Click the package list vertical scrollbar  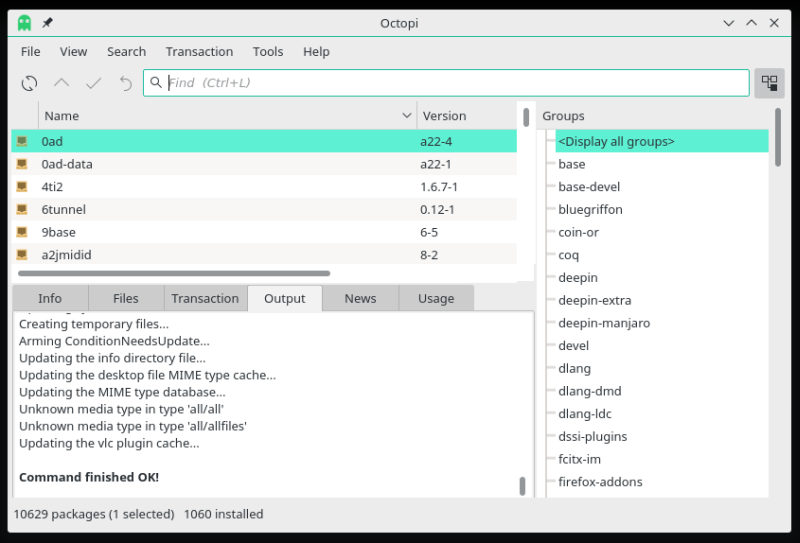click(526, 117)
